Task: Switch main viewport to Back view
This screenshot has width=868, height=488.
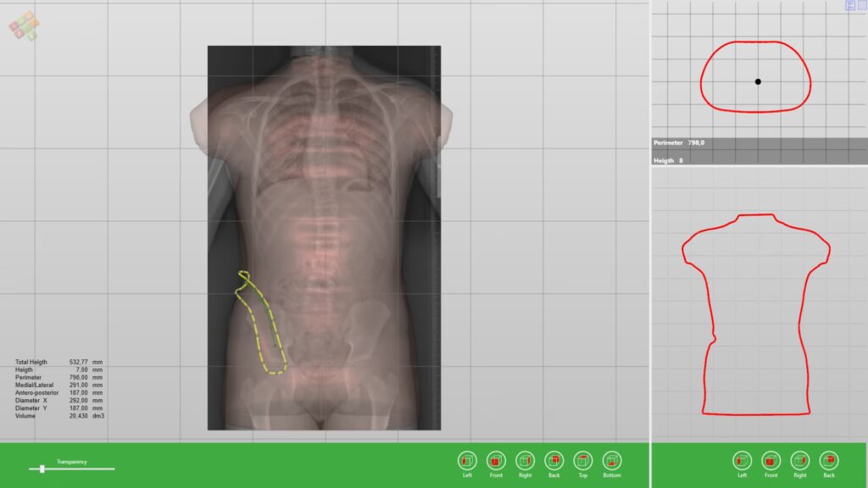Action: [x=554, y=461]
